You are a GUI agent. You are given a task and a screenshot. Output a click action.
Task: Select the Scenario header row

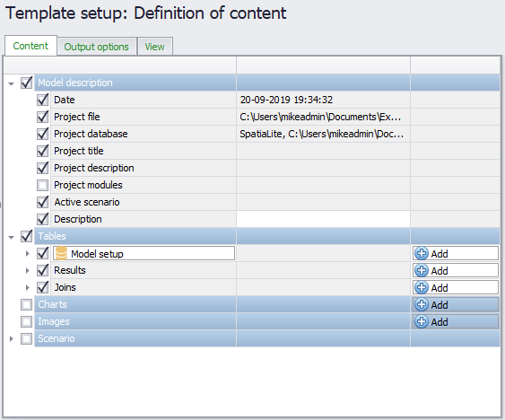click(x=267, y=338)
